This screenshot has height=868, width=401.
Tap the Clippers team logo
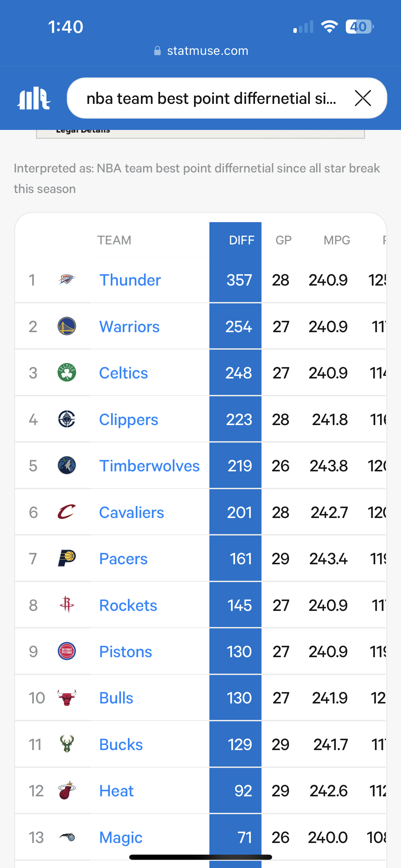pos(67,419)
